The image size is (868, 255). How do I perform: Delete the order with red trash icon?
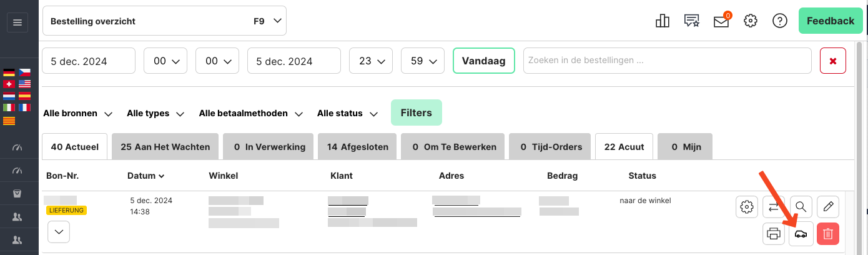tap(827, 234)
